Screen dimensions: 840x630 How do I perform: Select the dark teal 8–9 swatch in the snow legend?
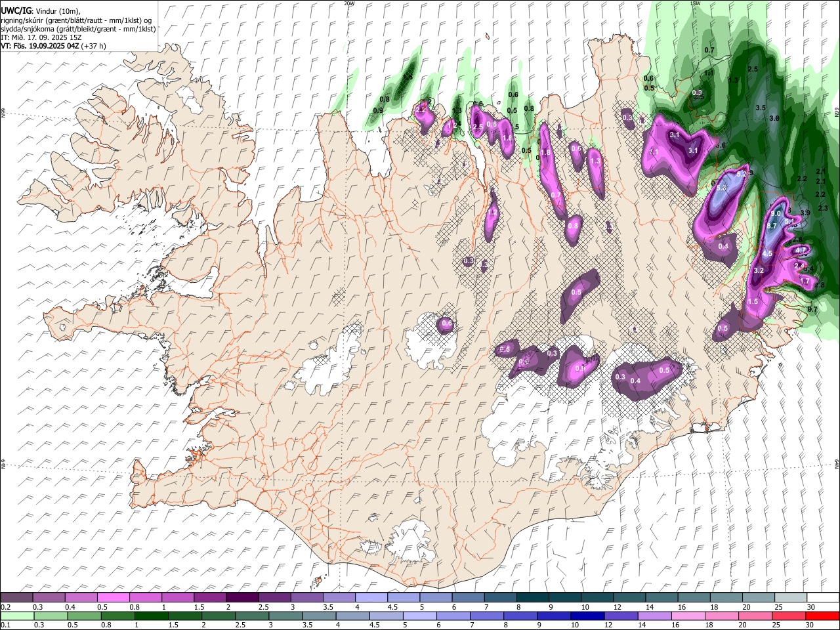532,598
